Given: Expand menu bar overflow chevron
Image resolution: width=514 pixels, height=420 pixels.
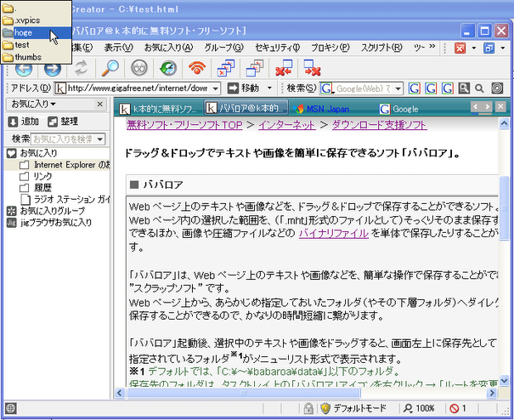Looking at the screenshot, I should click(x=432, y=46).
